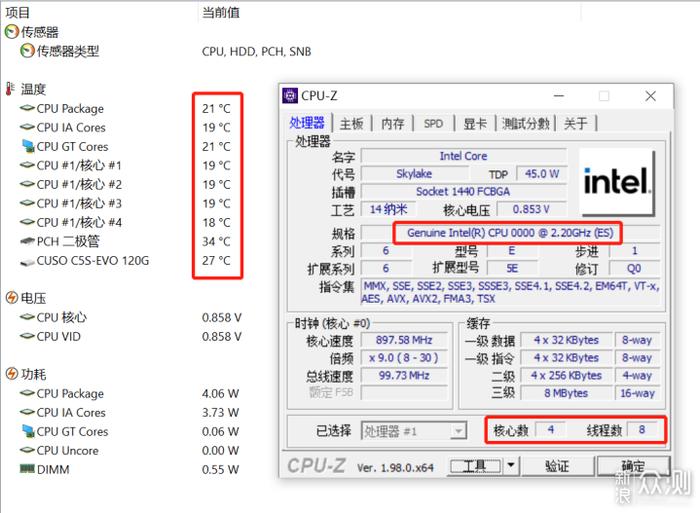Screen dimensions: 700x513
Task: Click the DIMM memory module icon
Action: click(27, 468)
